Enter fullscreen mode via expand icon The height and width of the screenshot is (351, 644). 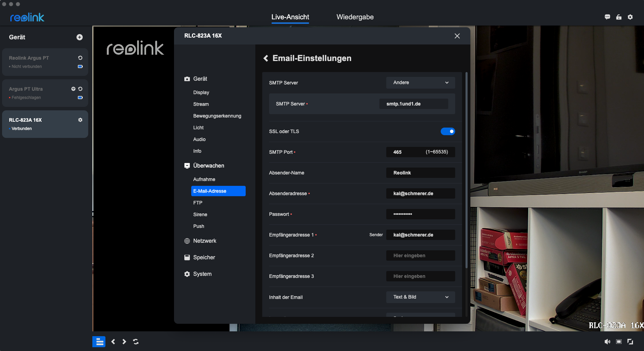tap(630, 342)
